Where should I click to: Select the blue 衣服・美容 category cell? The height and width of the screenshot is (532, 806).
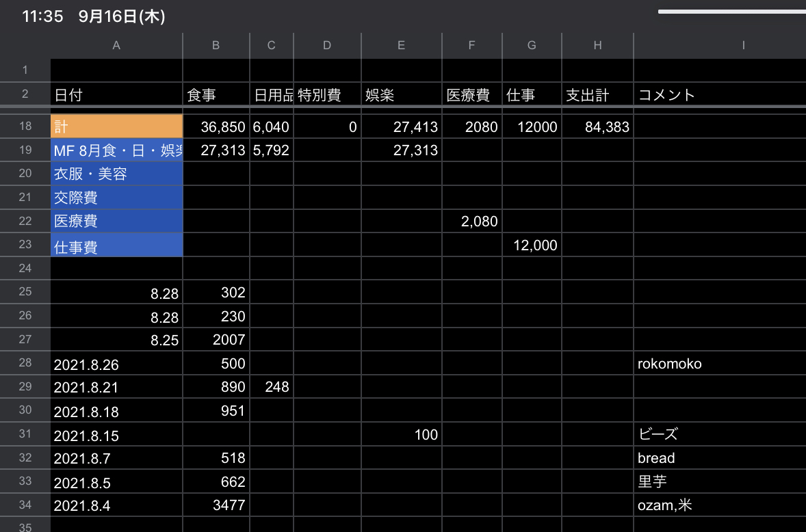[x=116, y=174]
